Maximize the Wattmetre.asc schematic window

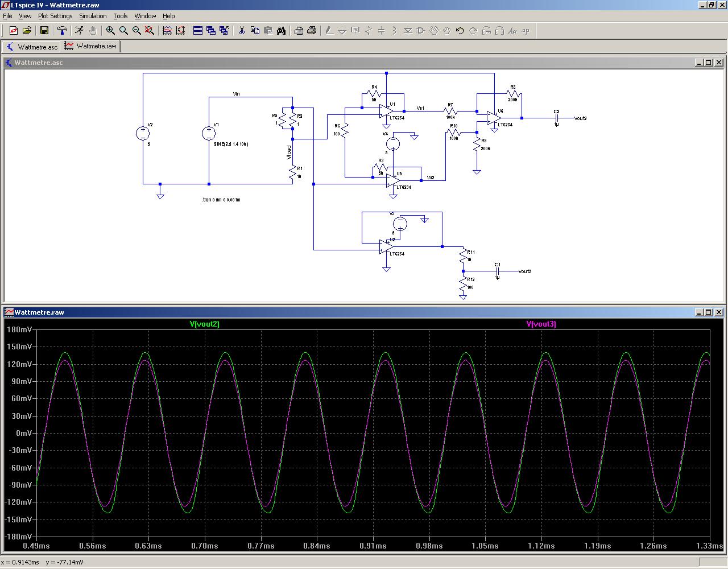click(x=709, y=63)
